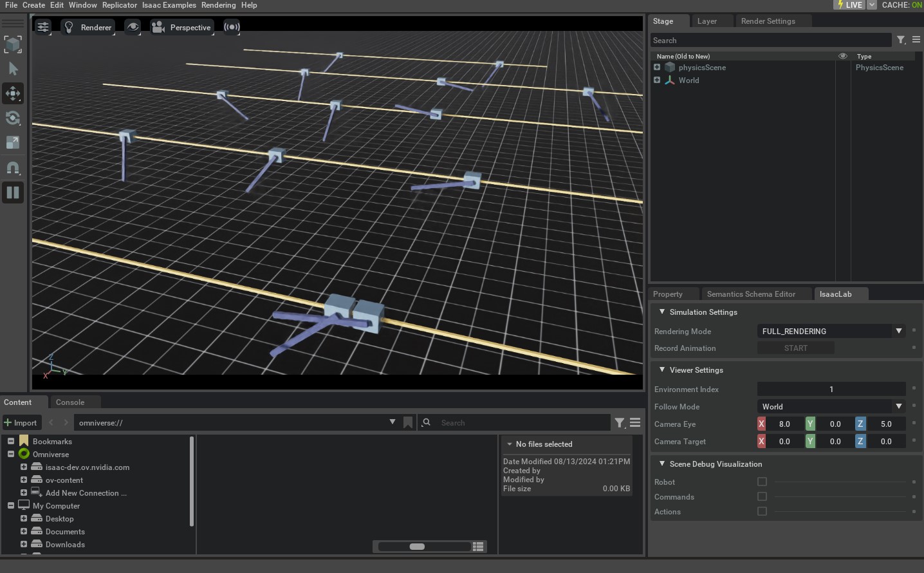The width and height of the screenshot is (924, 573).
Task: Click the Import button
Action: [x=21, y=422]
